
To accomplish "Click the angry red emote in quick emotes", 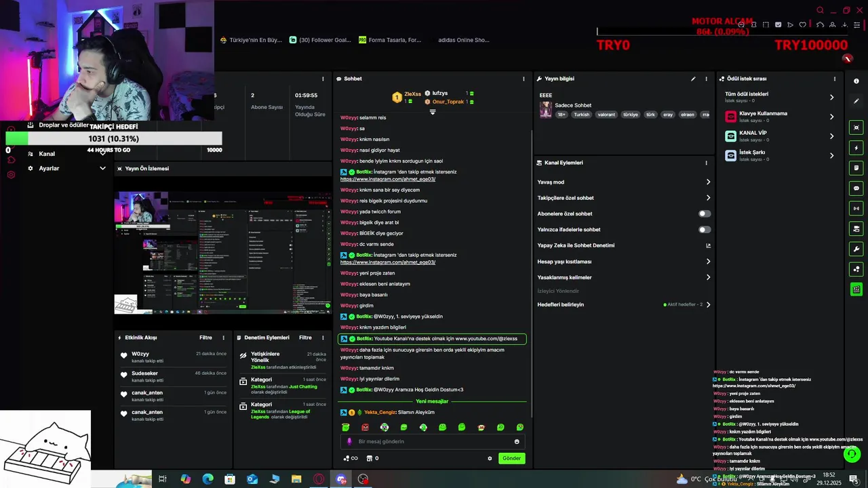I will [365, 428].
